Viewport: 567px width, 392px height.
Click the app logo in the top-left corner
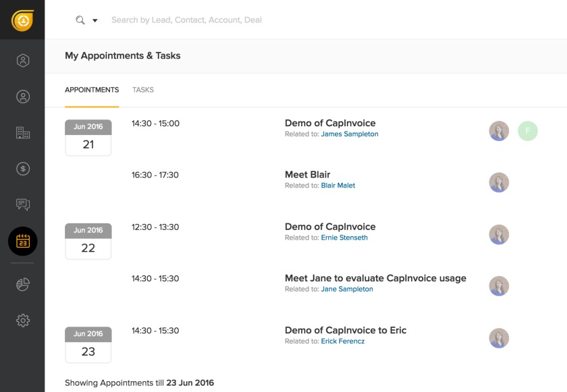point(22,19)
